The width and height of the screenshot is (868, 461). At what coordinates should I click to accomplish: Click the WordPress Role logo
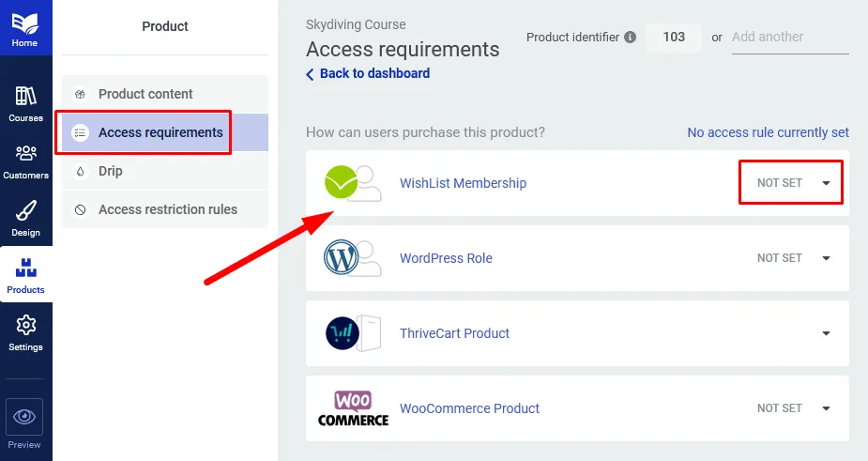[353, 257]
